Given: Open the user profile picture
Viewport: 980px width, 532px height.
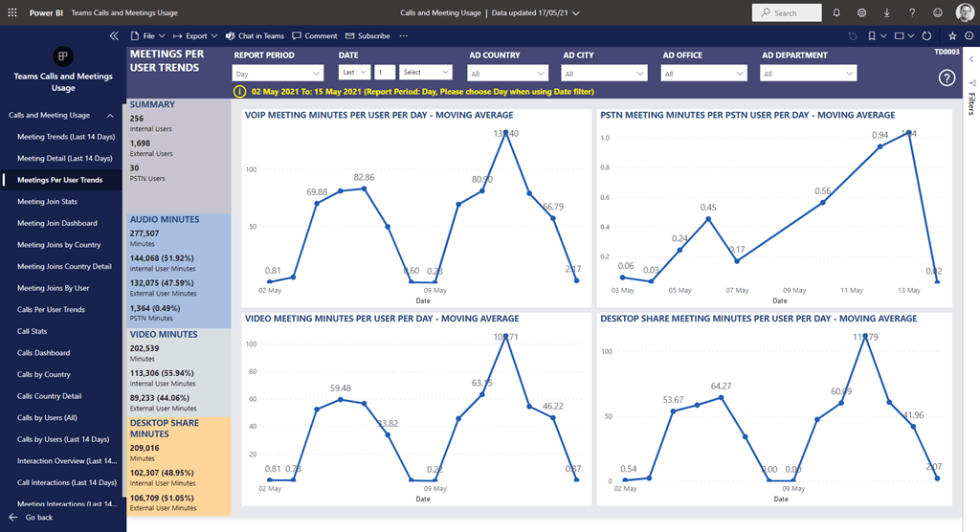Looking at the screenshot, I should point(964,12).
